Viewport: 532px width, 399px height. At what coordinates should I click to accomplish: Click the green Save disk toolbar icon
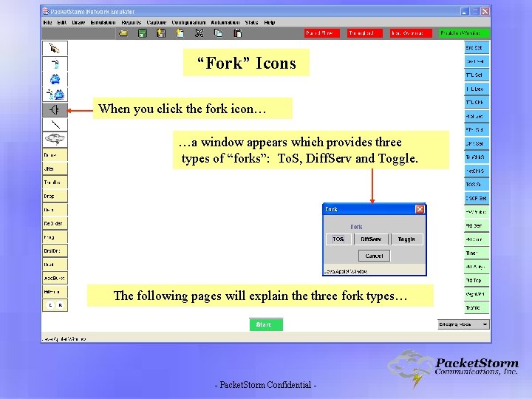pos(143,33)
